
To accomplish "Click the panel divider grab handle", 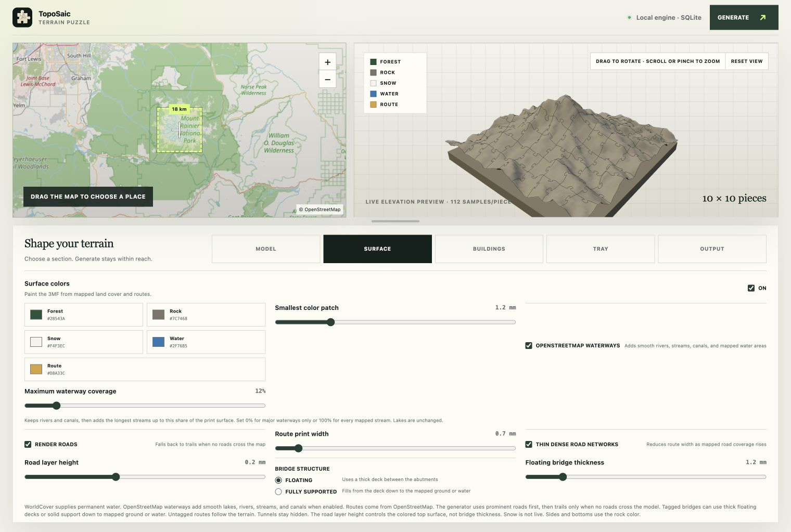I will [x=395, y=222].
